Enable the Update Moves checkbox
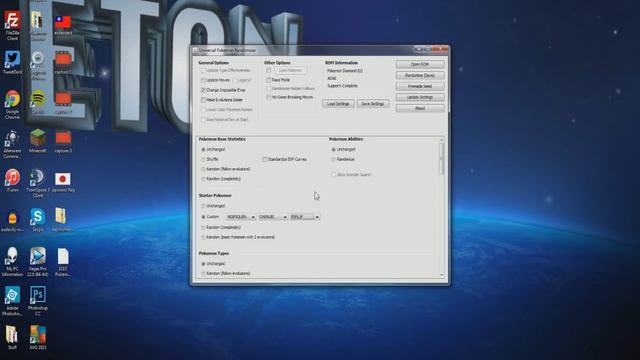 [203, 80]
